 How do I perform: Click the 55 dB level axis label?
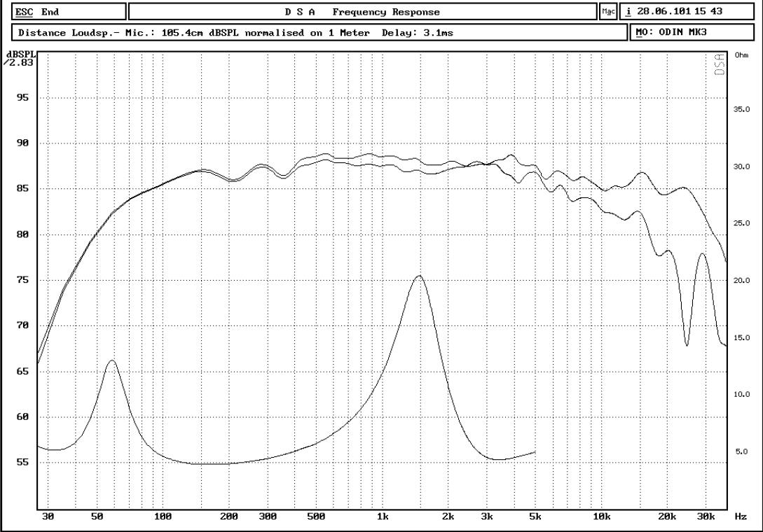(x=22, y=463)
